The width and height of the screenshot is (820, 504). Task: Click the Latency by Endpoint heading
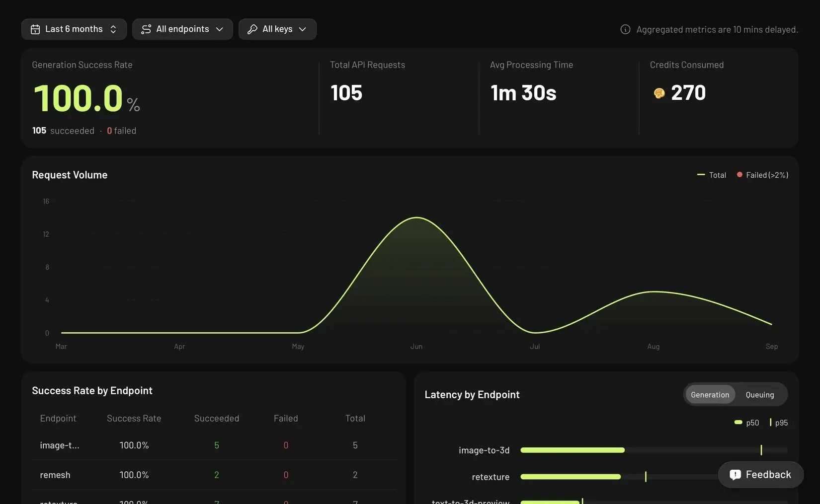(x=472, y=395)
